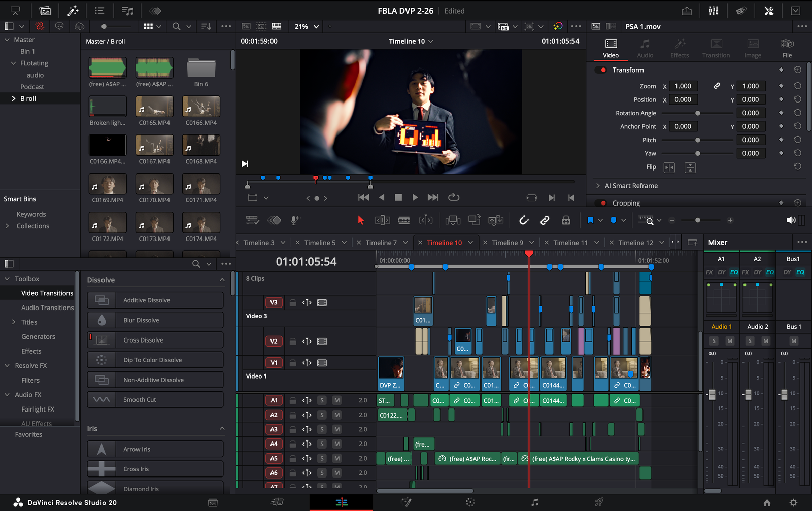Screen dimensions: 812x511
Task: Stop playback in the viewer
Action: point(398,197)
